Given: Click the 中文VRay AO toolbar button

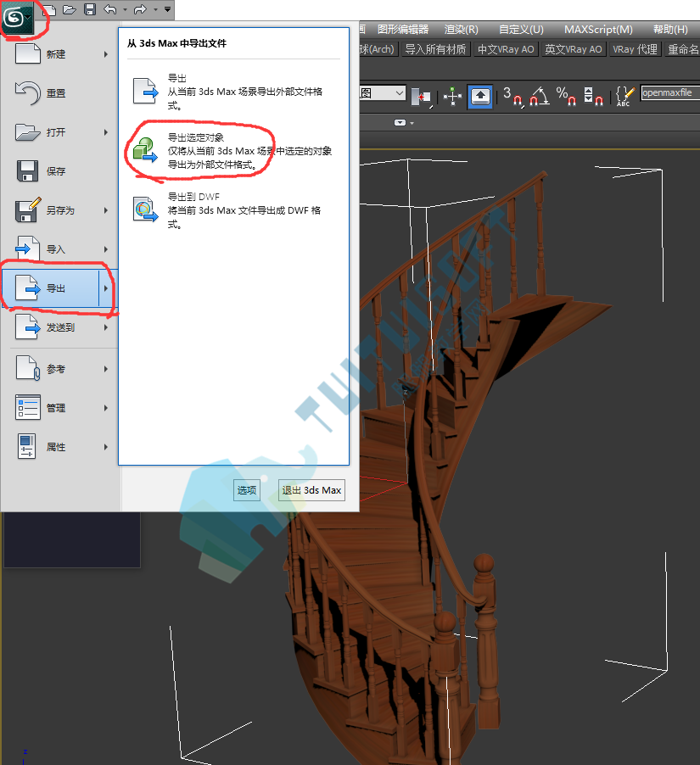Looking at the screenshot, I should [506, 49].
